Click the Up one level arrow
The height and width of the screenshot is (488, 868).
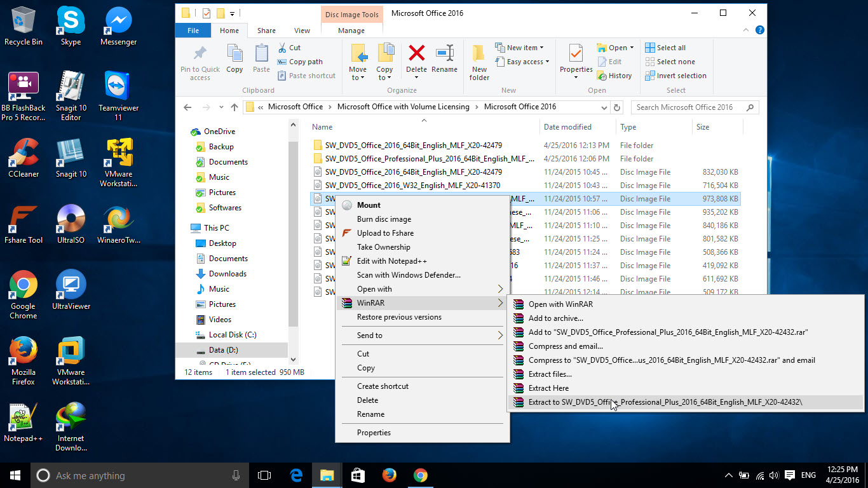(x=234, y=107)
